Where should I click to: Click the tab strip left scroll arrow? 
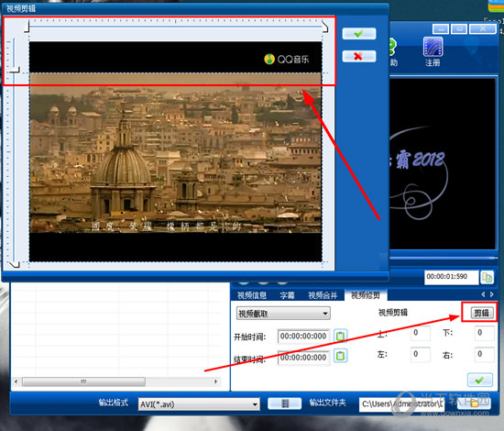coord(483,294)
